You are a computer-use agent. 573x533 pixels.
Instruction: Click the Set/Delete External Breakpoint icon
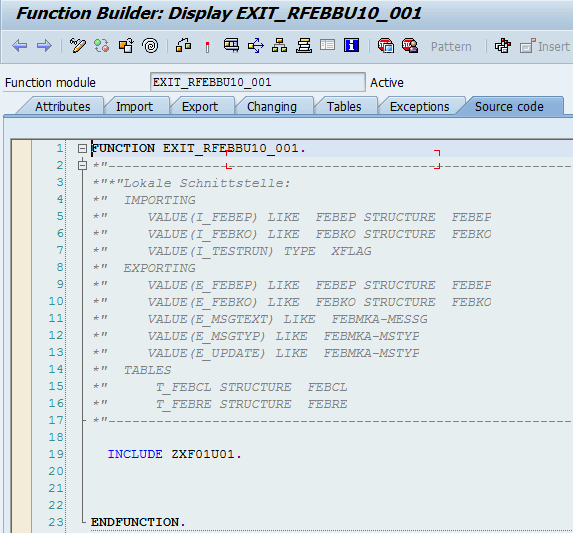[x=410, y=46]
